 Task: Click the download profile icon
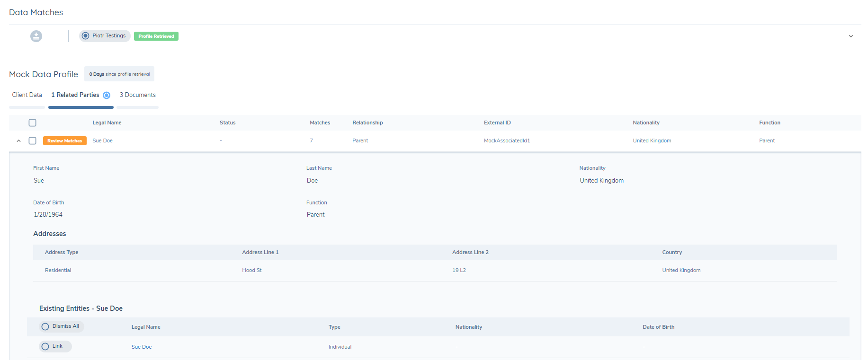(36, 36)
